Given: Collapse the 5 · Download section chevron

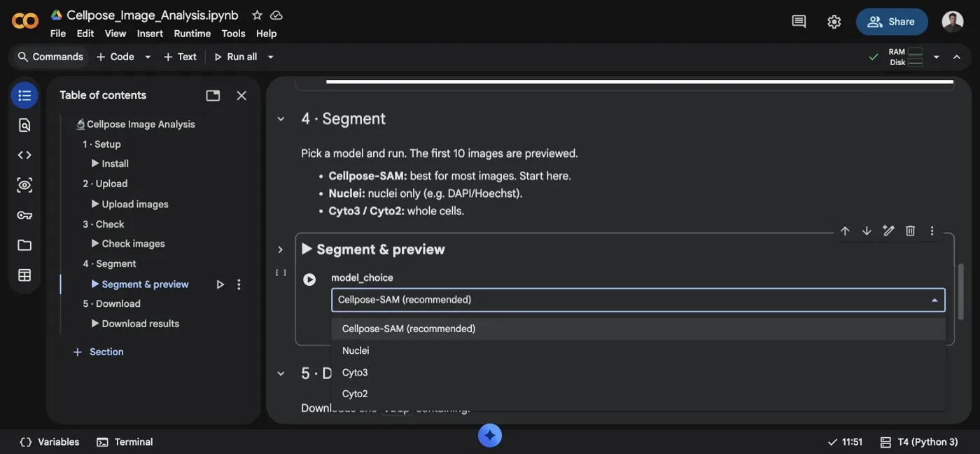Looking at the screenshot, I should coord(281,373).
